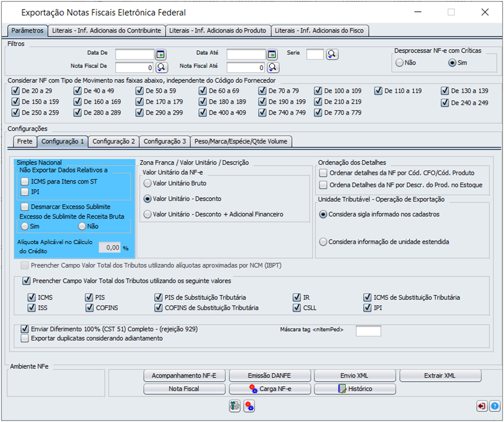Toggle the ISS tributos checkbox
Screen dimensions: 504x422
click(32, 308)
